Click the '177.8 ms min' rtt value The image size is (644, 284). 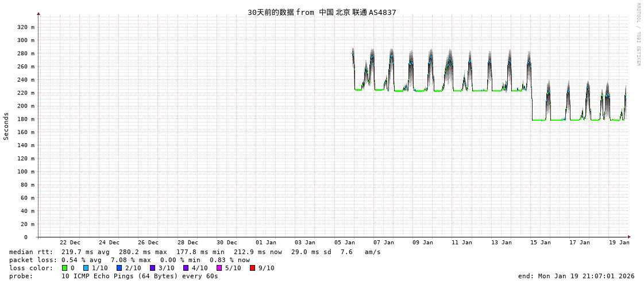(x=200, y=252)
